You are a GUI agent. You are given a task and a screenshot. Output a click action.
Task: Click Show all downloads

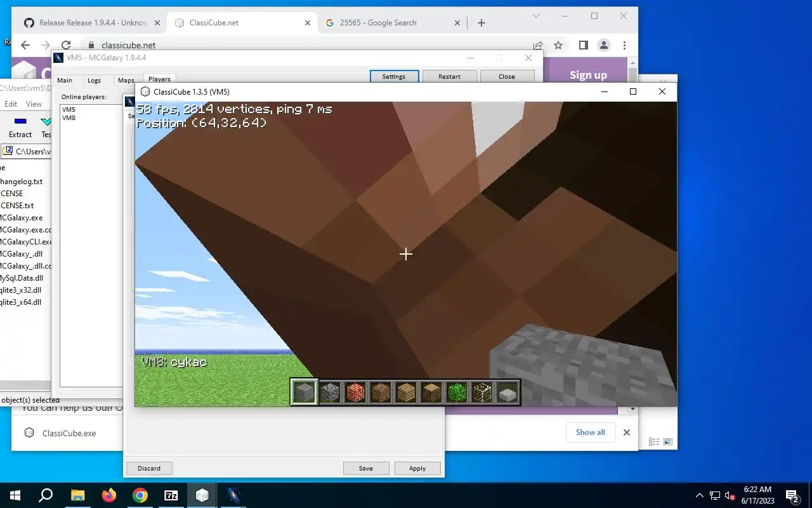tap(590, 432)
